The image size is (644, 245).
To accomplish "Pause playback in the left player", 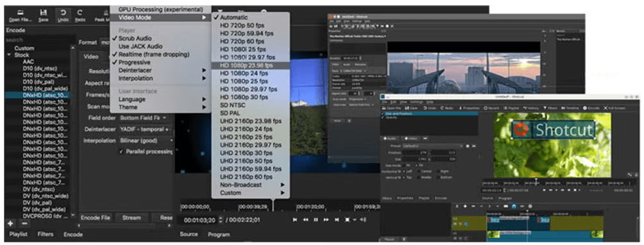I will [316, 220].
